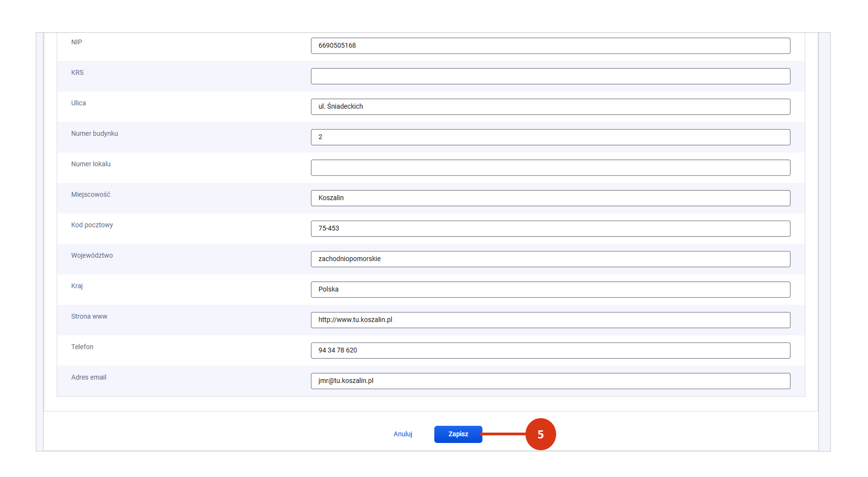Click the Strona www URL field
This screenshot has width=868, height=477.
click(x=550, y=320)
